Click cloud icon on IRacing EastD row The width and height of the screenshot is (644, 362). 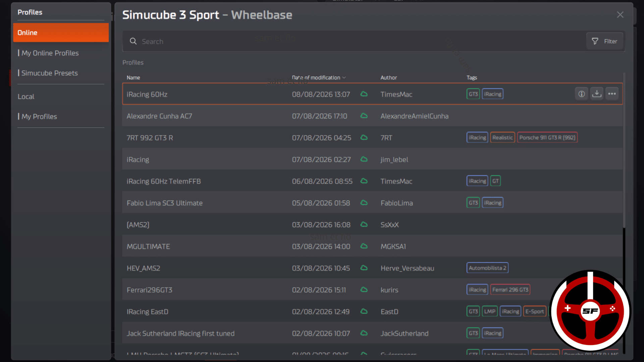pyautogui.click(x=364, y=311)
